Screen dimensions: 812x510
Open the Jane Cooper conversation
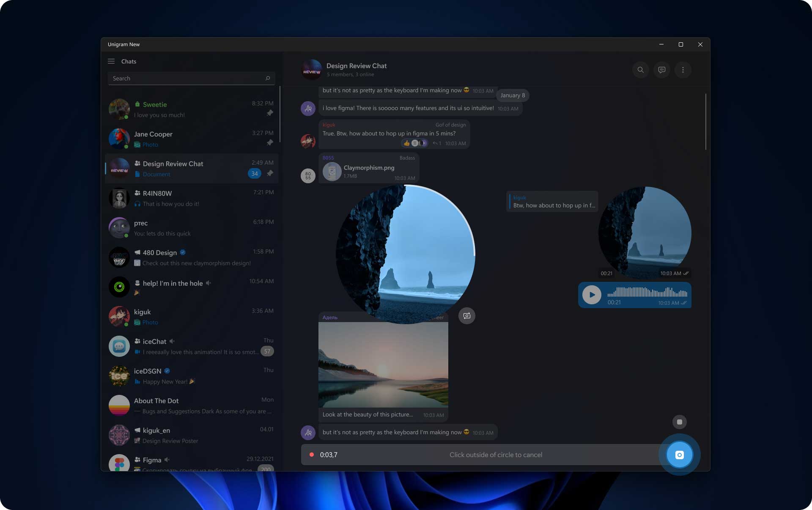coord(192,139)
